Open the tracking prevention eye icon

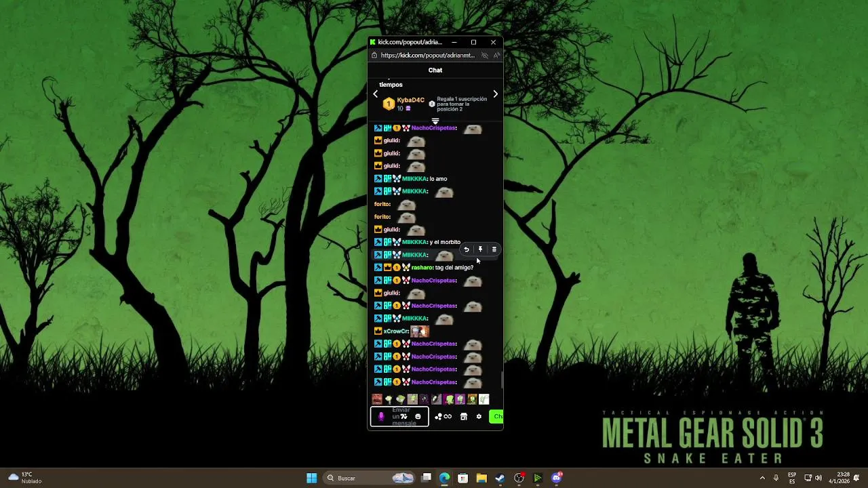click(484, 56)
